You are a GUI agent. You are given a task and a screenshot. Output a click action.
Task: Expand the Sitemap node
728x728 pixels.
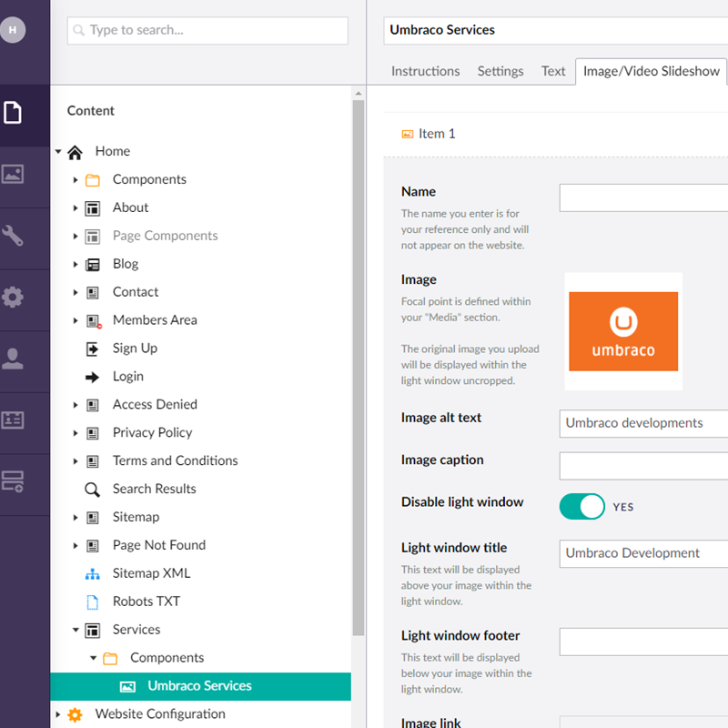(76, 517)
